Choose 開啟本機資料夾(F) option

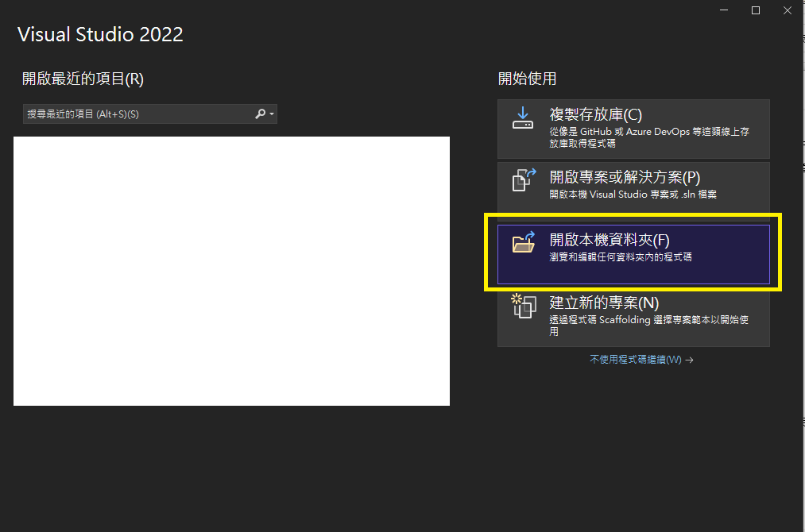tap(633, 254)
